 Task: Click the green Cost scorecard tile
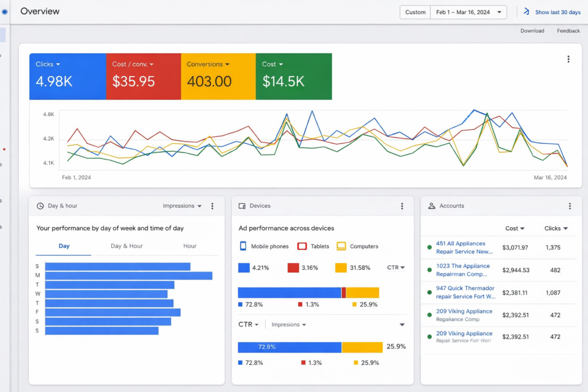tap(293, 76)
